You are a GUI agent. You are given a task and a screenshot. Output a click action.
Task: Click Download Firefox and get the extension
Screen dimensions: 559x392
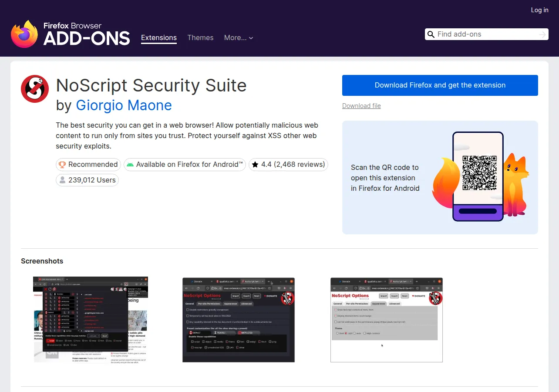[440, 85]
